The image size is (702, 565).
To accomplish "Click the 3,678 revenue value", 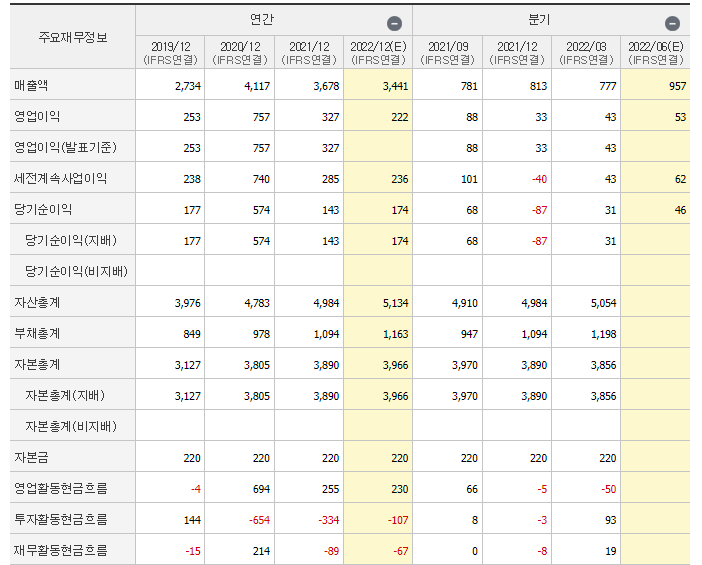I will click(326, 86).
